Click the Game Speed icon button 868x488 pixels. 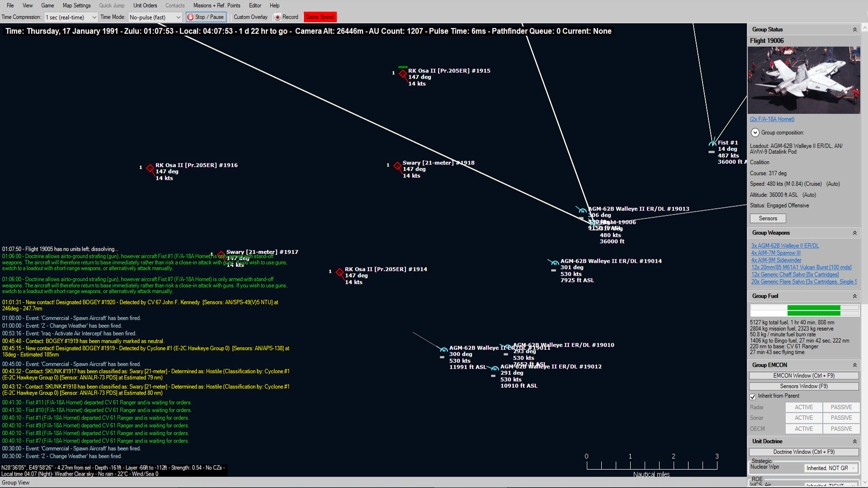click(320, 16)
